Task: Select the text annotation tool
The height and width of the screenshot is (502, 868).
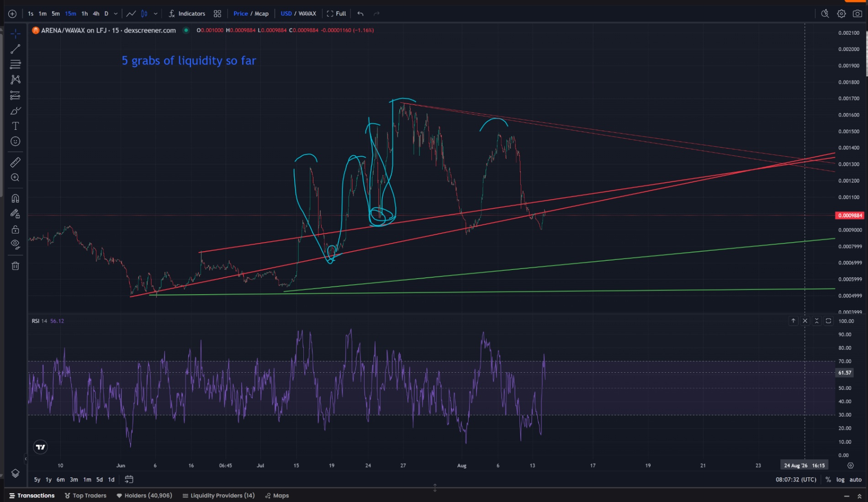Action: pyautogui.click(x=15, y=126)
